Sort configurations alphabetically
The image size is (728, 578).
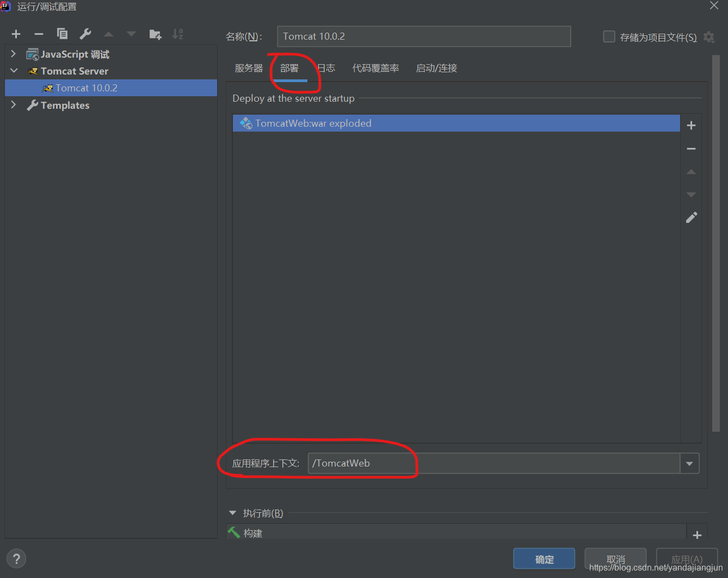pyautogui.click(x=178, y=34)
